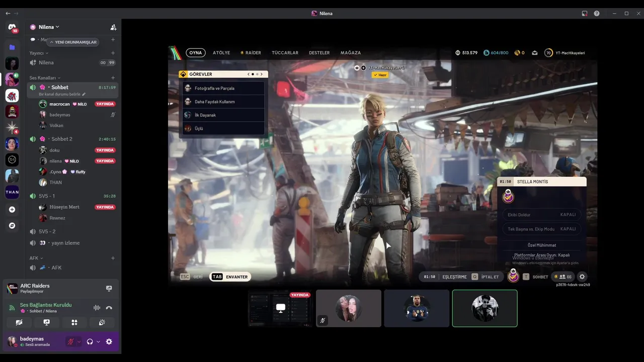This screenshot has width=644, height=362.
Task: Open inbox icon in the title bar
Action: tap(585, 14)
